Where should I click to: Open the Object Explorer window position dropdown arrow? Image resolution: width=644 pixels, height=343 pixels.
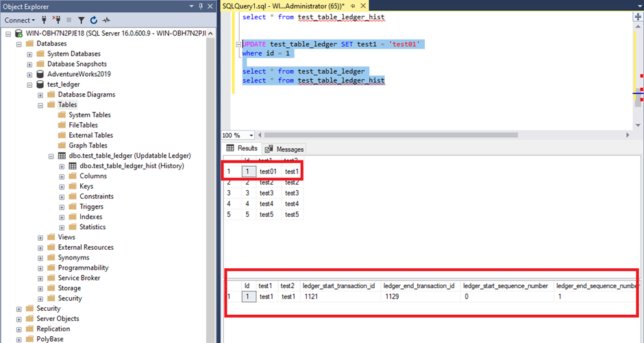click(x=191, y=6)
